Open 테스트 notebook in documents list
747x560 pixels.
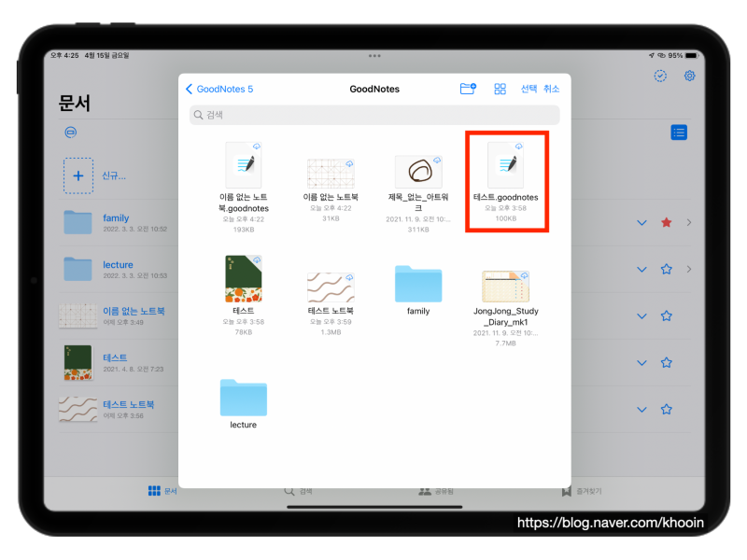click(114, 362)
